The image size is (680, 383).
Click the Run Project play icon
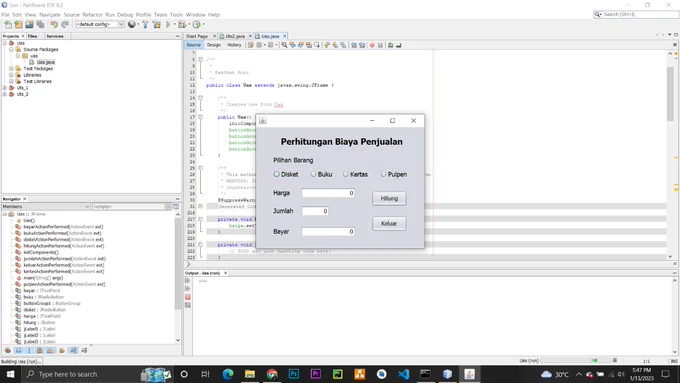pyautogui.click(x=168, y=24)
